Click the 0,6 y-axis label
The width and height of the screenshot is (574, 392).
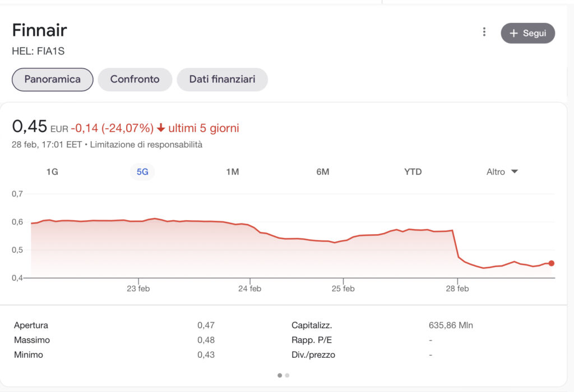(x=17, y=222)
